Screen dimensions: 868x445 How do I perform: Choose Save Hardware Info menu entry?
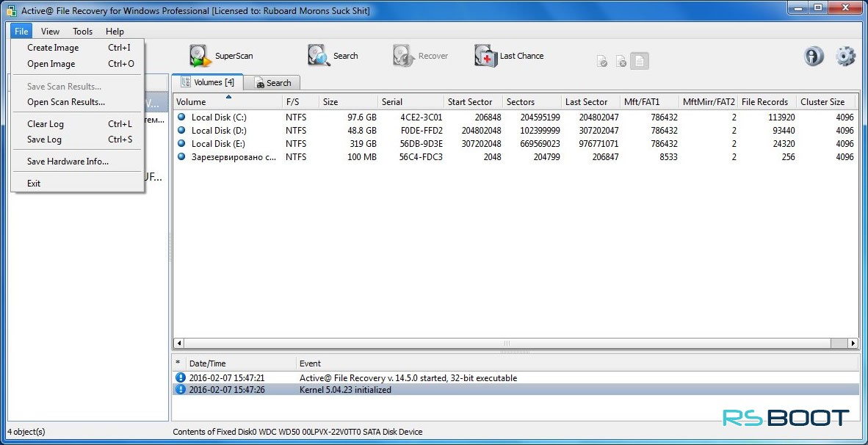(x=78, y=162)
